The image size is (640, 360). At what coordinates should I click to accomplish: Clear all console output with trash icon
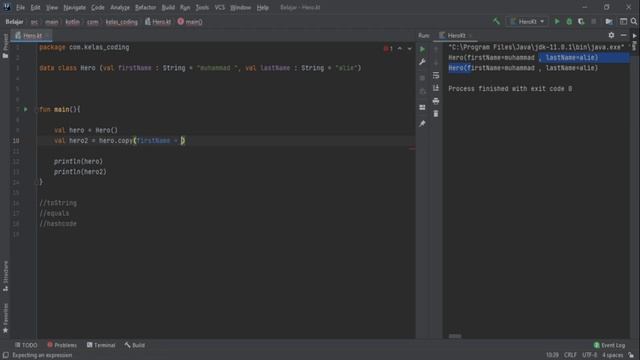click(x=436, y=114)
